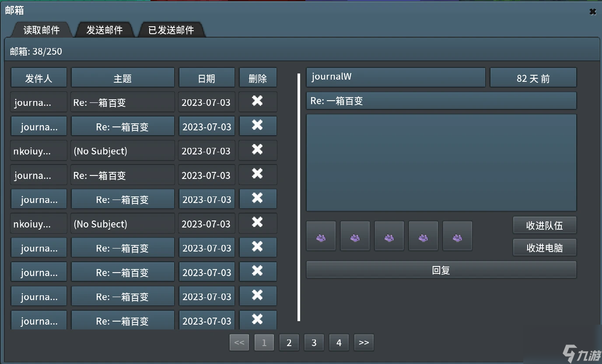Viewport: 602px width, 364px height.
Task: Close the 邮箱 mailbox window
Action: (x=592, y=12)
